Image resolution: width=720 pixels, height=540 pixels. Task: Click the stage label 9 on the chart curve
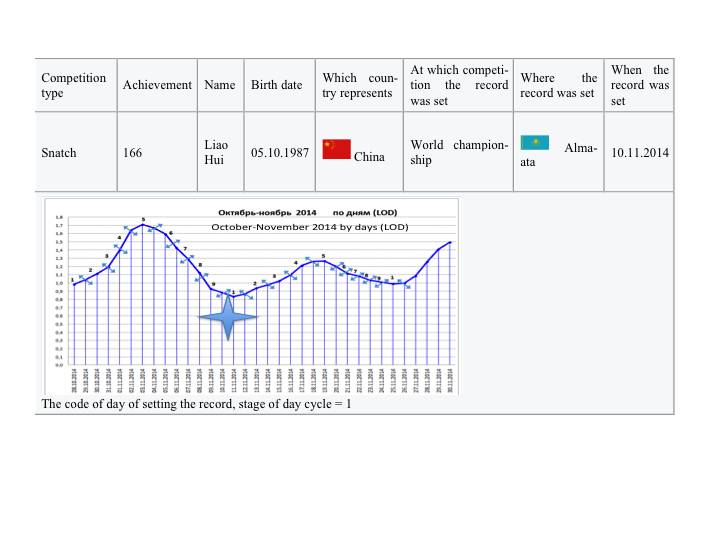213,285
